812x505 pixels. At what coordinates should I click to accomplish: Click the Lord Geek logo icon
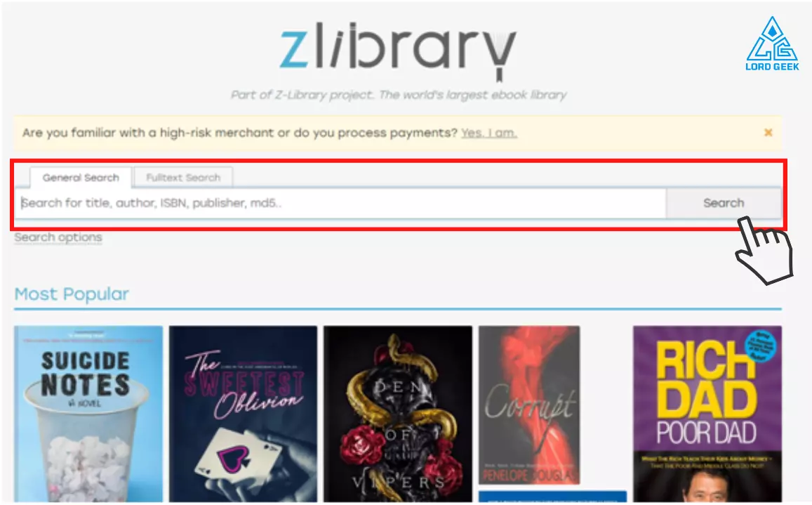tap(772, 44)
